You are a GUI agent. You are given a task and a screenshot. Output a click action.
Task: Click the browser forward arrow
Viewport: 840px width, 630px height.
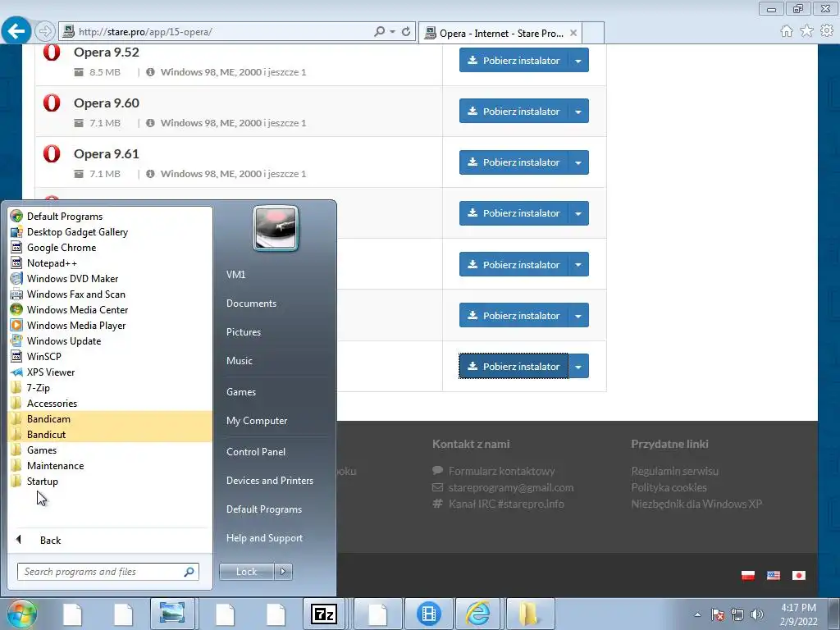[x=45, y=32]
